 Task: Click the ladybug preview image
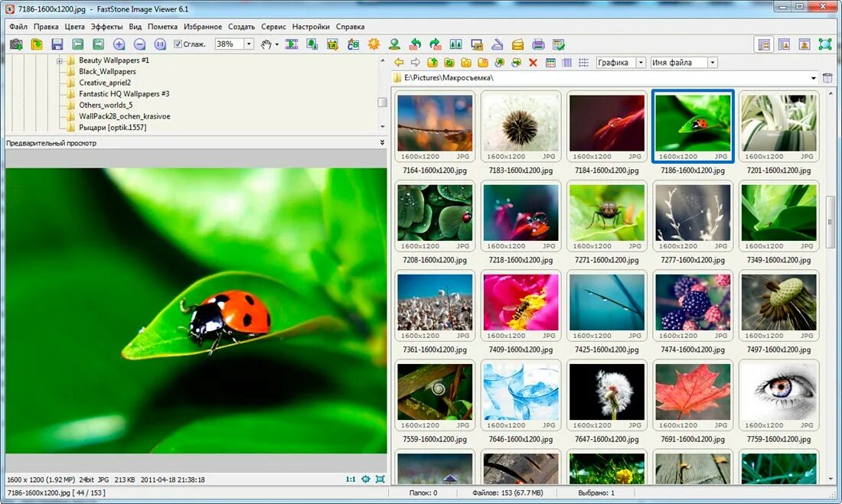click(196, 311)
